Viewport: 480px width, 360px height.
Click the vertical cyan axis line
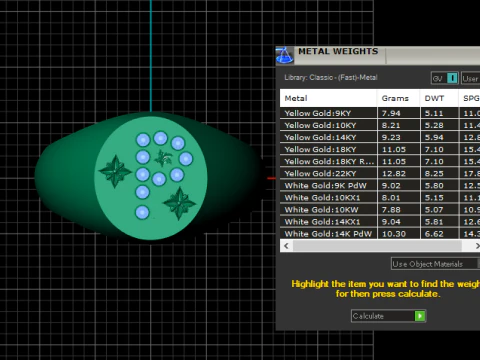151,56
